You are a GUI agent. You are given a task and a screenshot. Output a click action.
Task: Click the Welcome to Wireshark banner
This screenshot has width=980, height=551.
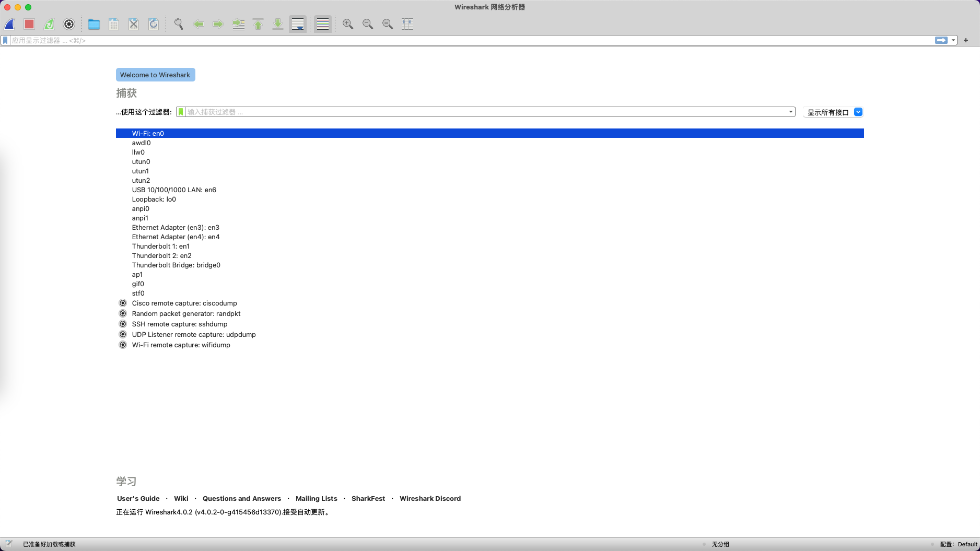coord(155,75)
